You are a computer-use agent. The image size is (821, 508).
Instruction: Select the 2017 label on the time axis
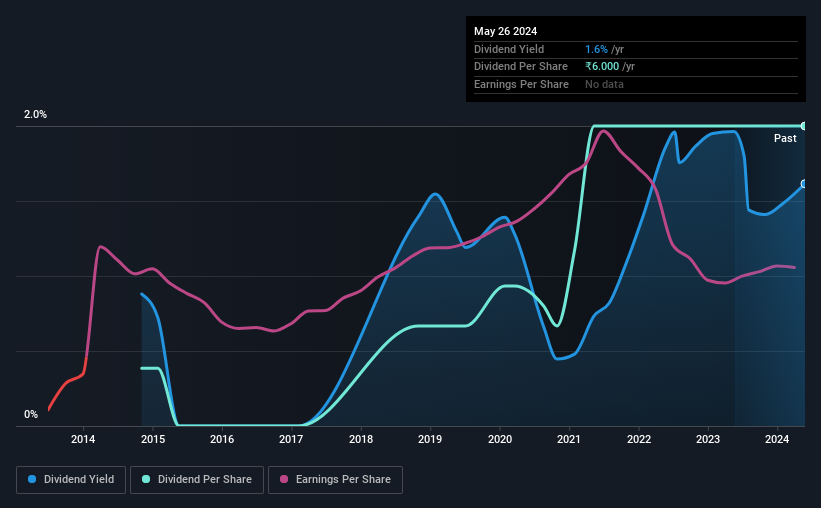(x=291, y=439)
